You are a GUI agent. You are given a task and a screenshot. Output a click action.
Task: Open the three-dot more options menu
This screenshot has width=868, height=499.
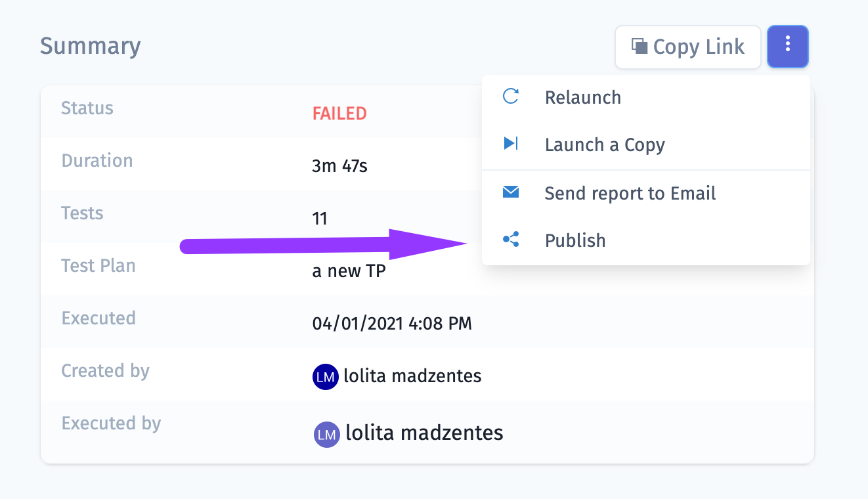(788, 47)
